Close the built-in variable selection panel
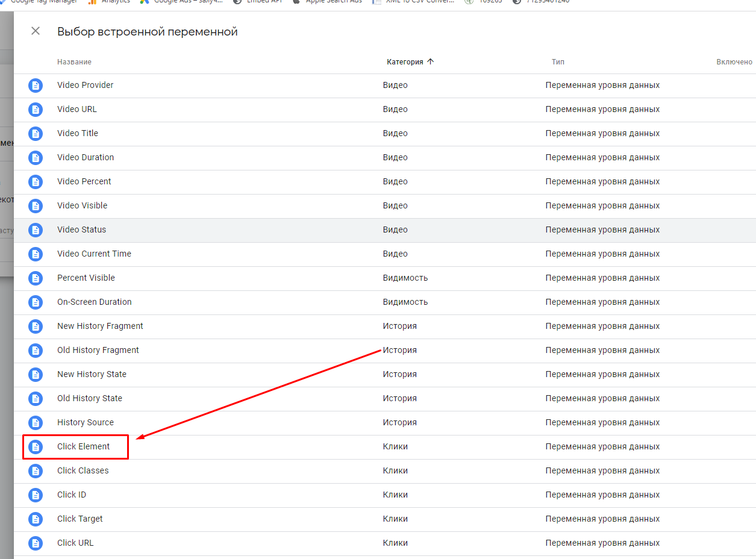Screen dimensions: 756x559 [x=36, y=31]
